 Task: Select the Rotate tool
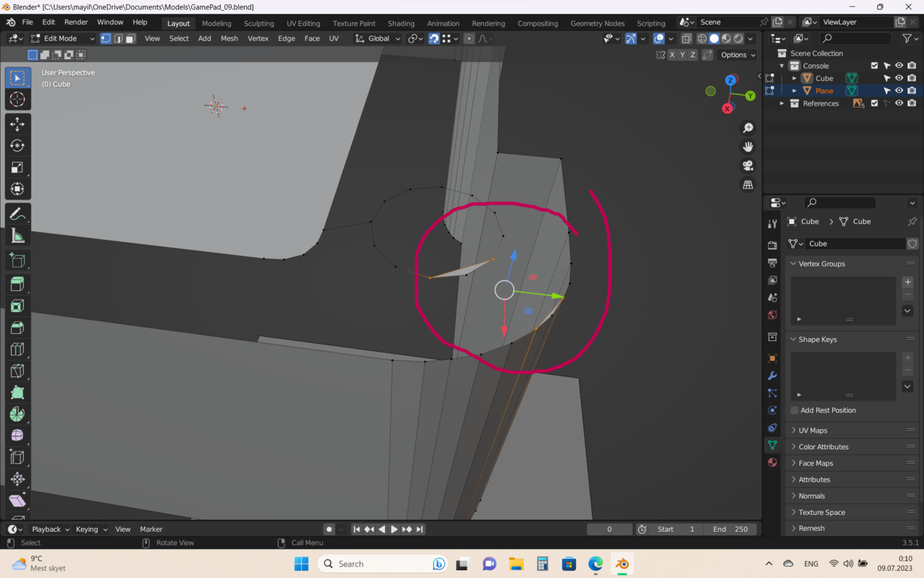(17, 146)
